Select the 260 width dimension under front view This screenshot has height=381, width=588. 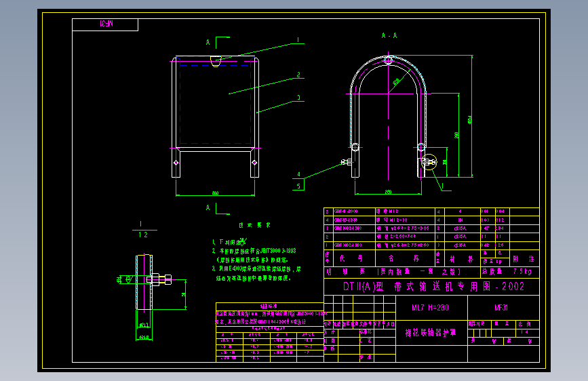coord(215,193)
